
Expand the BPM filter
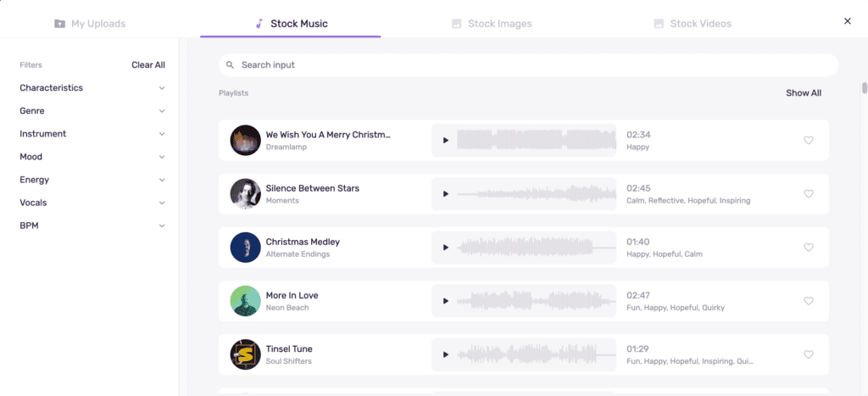[92, 226]
